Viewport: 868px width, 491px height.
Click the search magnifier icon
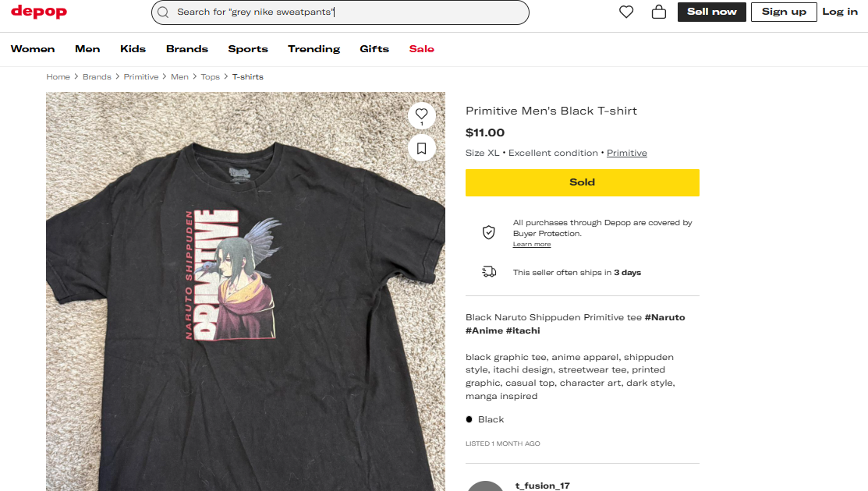tap(163, 12)
